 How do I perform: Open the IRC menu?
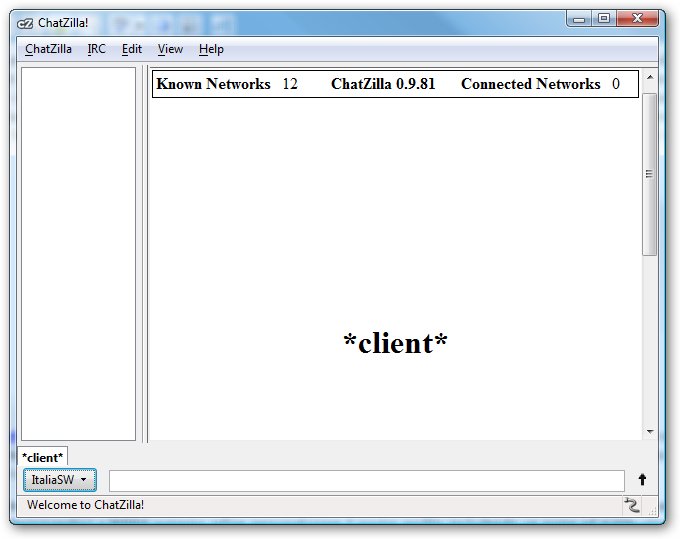(x=96, y=49)
